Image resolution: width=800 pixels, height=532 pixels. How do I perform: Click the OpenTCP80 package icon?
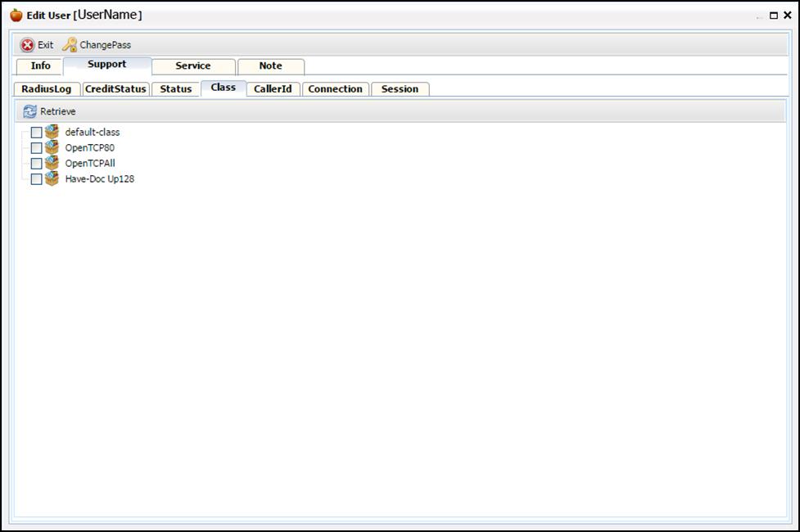click(52, 147)
